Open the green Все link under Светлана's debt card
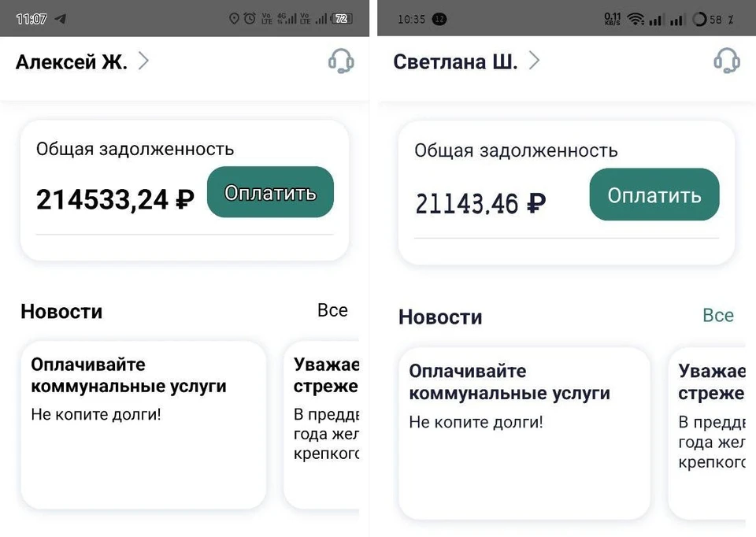756x537 pixels. (717, 316)
